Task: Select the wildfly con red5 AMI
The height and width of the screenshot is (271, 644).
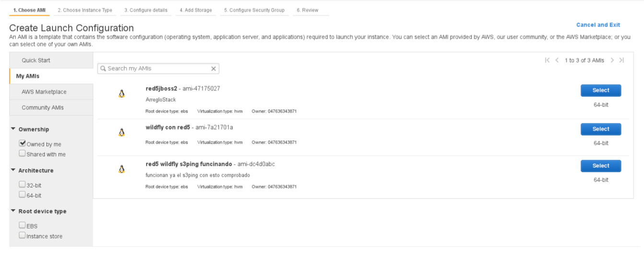Action: 600,129
